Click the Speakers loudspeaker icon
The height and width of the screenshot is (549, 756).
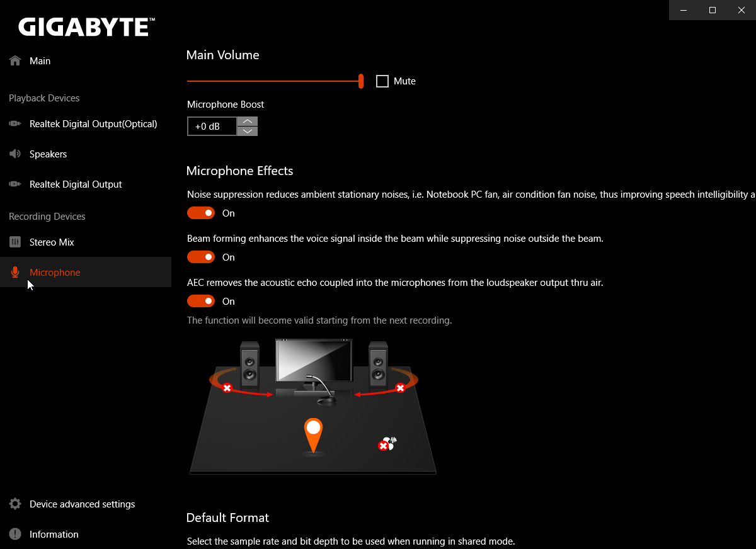(15, 154)
